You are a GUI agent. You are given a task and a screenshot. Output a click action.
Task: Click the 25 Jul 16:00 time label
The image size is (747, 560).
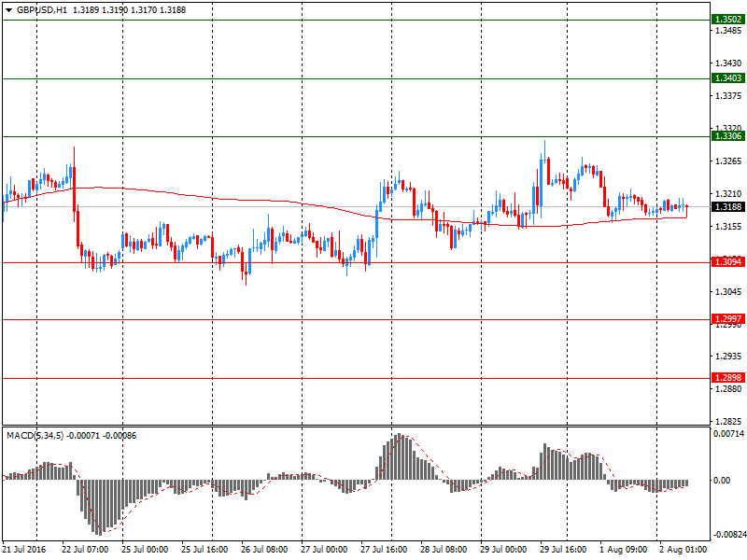click(204, 550)
